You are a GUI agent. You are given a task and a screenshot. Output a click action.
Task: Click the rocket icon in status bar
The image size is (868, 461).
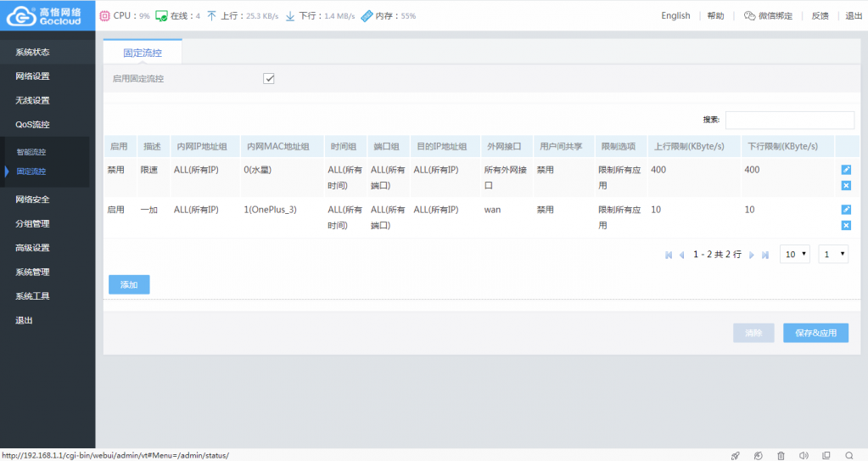click(x=736, y=455)
